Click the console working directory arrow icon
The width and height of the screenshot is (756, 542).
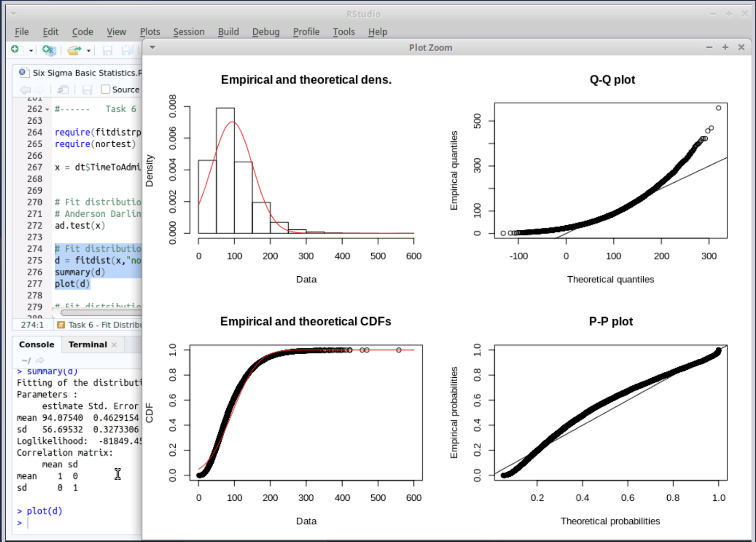pos(40,360)
